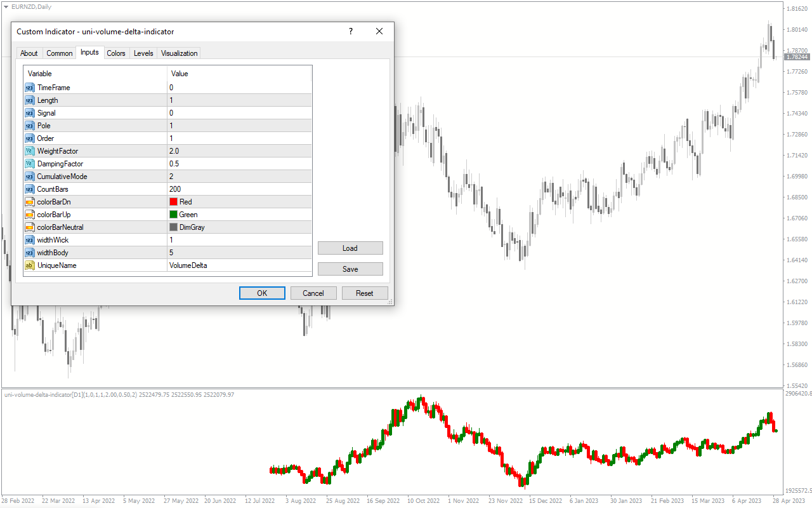Select the Order variable row

tap(168, 138)
